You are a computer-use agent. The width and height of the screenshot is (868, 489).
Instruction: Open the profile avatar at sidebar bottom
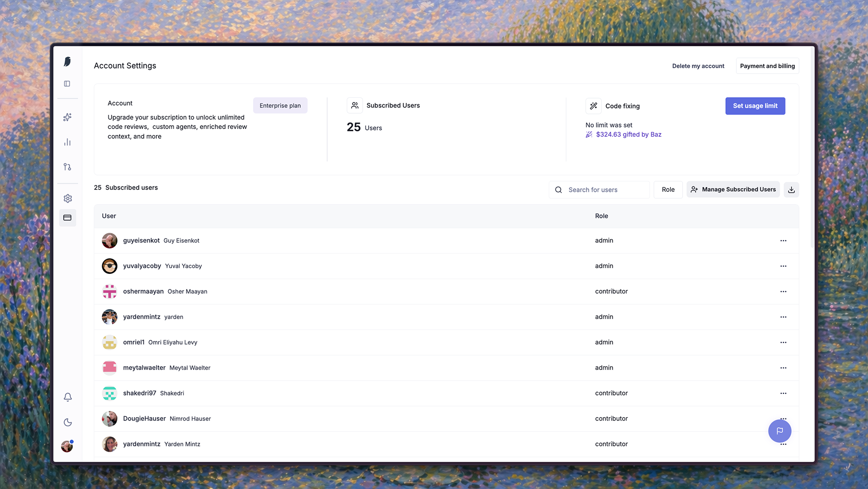67,446
